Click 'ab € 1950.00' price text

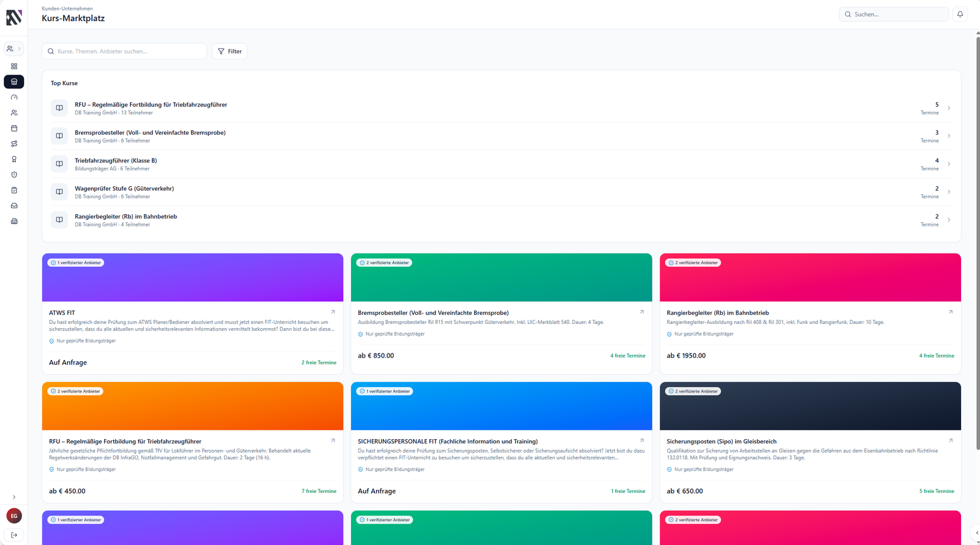tap(686, 356)
